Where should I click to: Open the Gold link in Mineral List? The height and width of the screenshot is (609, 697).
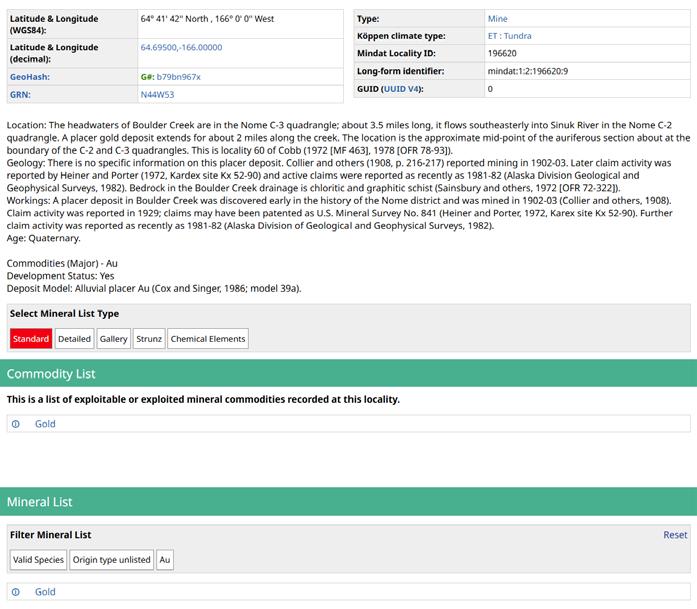click(45, 592)
